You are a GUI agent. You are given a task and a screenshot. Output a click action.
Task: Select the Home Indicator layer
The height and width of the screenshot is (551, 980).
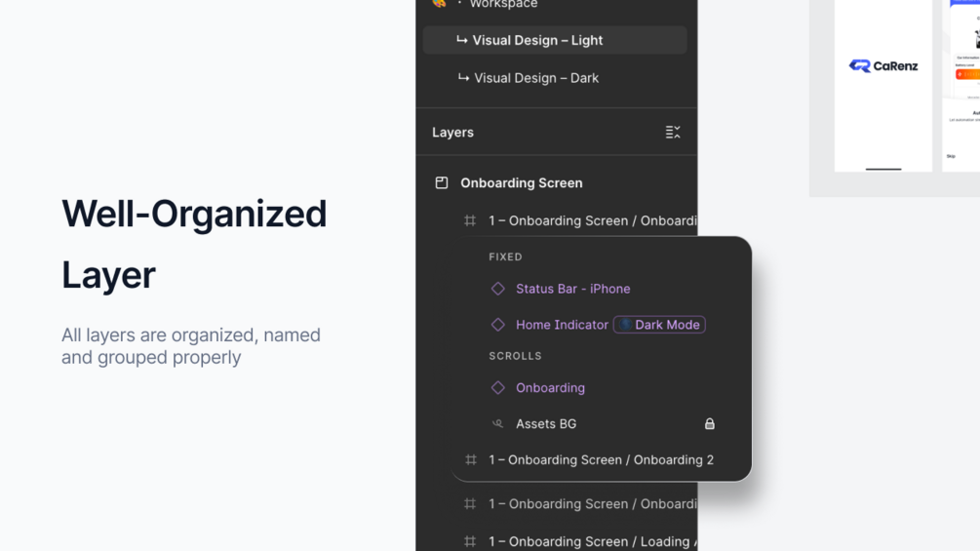pyautogui.click(x=562, y=325)
